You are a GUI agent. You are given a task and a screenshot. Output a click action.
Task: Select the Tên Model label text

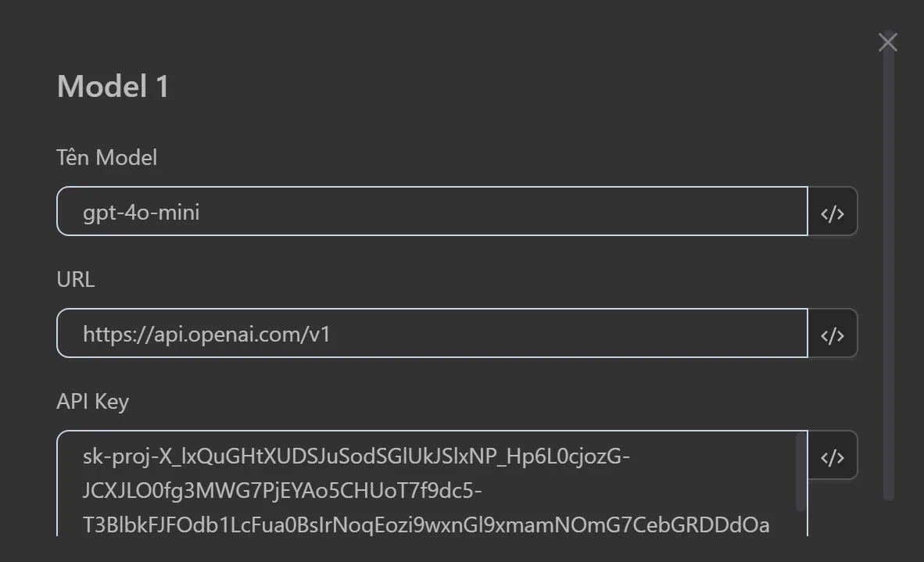106,157
